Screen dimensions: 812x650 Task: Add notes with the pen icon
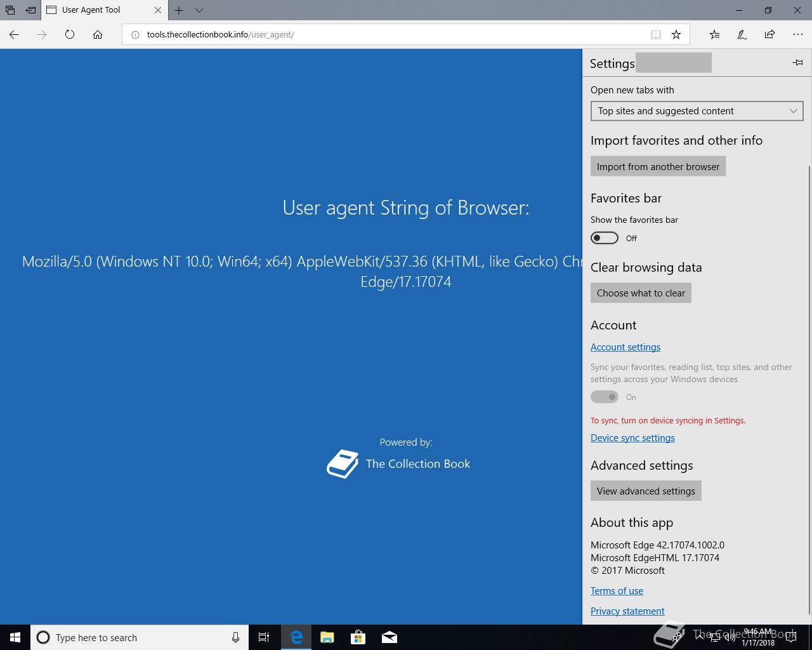click(742, 35)
